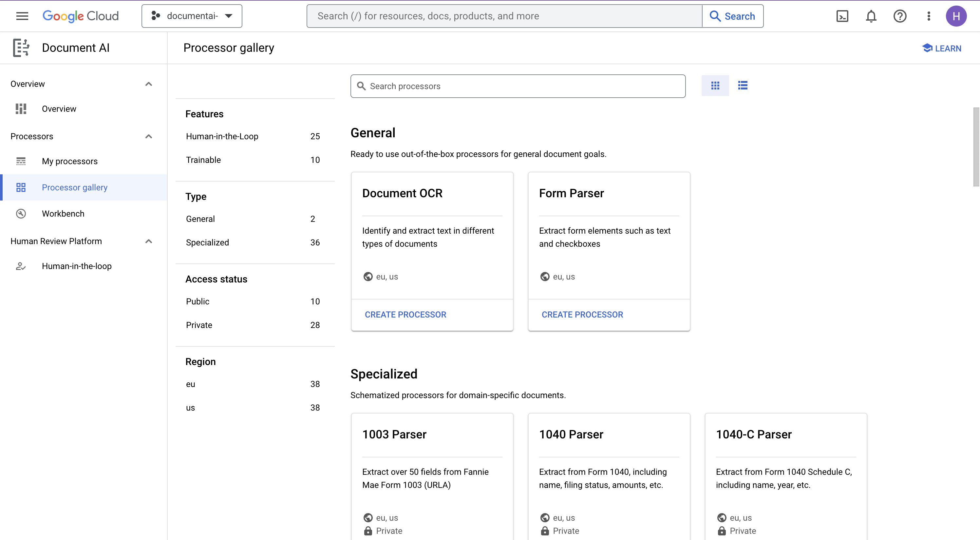The image size is (980, 540).
Task: Click the Workbench clock icon
Action: point(21,213)
